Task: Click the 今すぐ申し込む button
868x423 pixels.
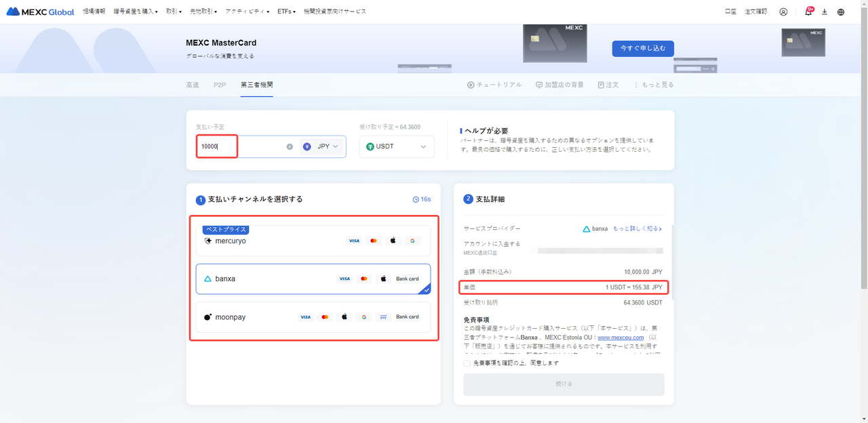Action: (643, 49)
